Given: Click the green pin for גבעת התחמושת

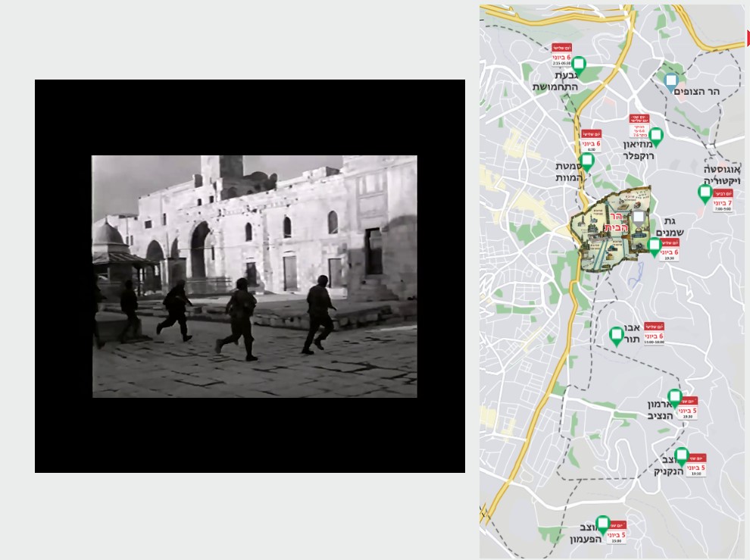Looking at the screenshot, I should 579,64.
